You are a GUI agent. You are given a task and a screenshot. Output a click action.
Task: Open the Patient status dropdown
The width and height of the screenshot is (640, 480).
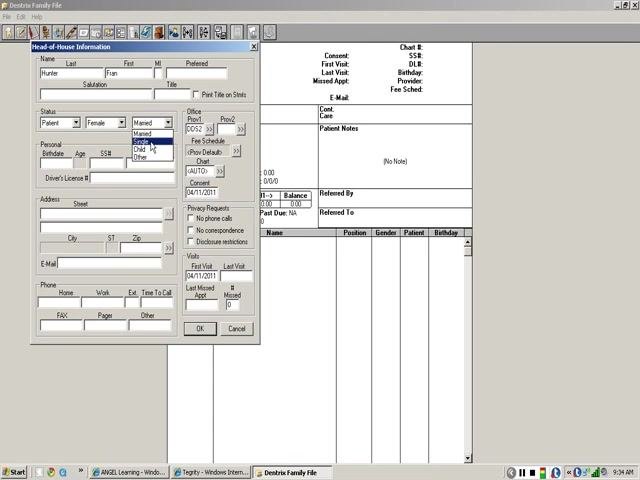pos(76,123)
